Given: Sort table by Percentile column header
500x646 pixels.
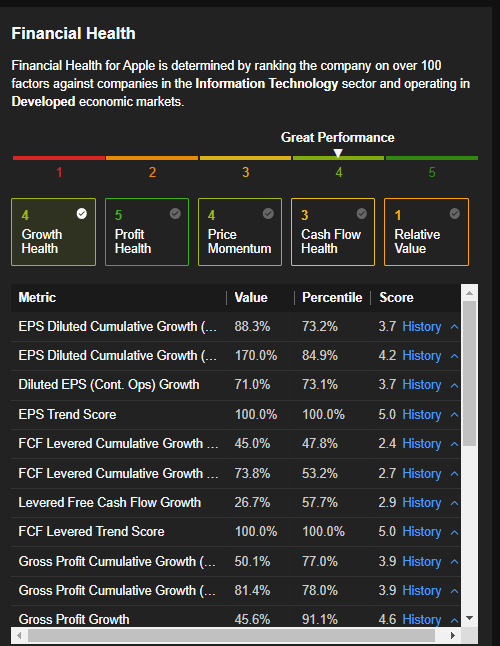Looking at the screenshot, I should pyautogui.click(x=332, y=297).
